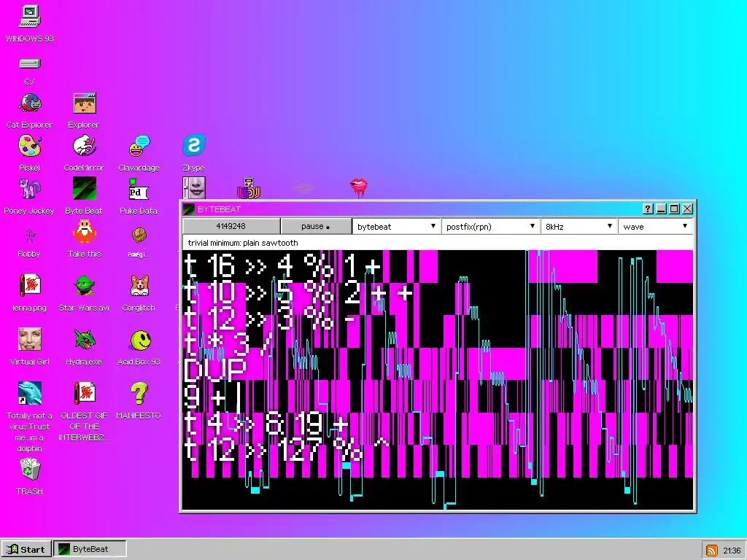Click the 'trivial minimum: plain sawtooth' text line

pos(243,243)
